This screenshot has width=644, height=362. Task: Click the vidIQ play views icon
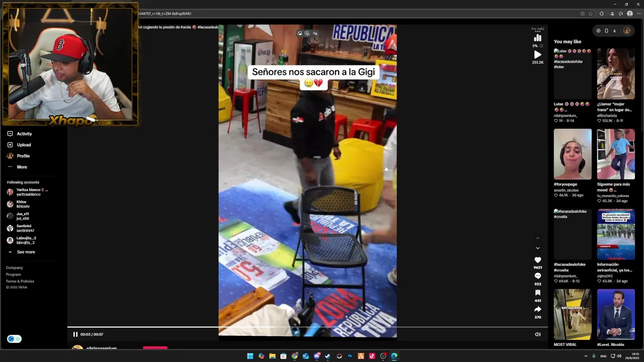pos(537,55)
